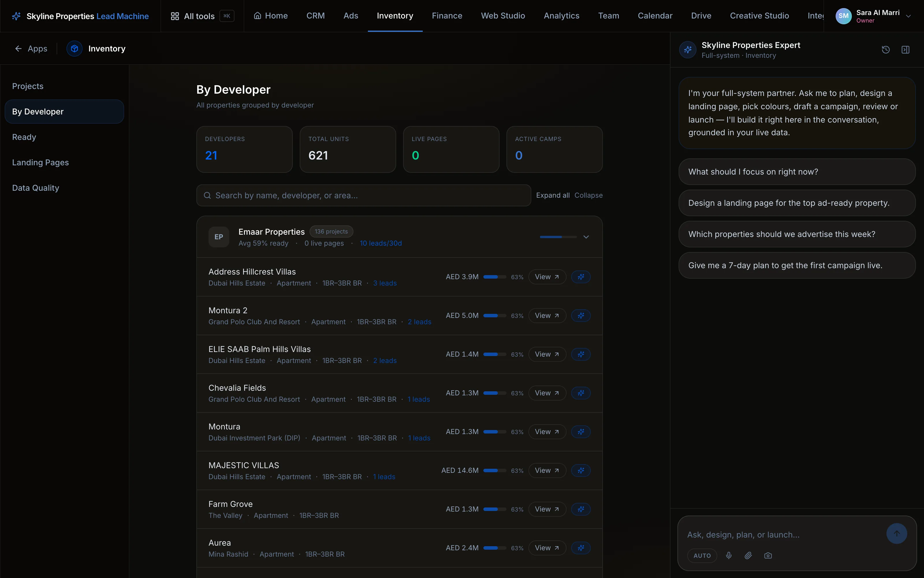Click the Skyline Properties Expert avatar icon

pyautogui.click(x=688, y=50)
